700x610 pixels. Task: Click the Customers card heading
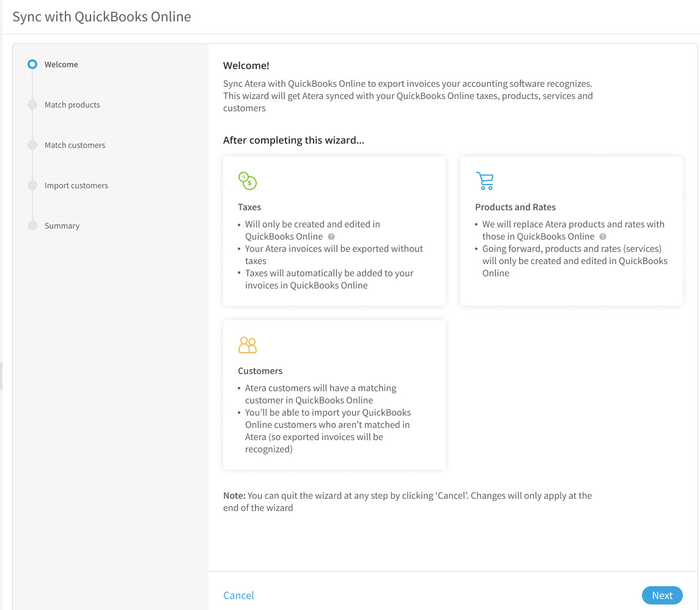(x=260, y=371)
